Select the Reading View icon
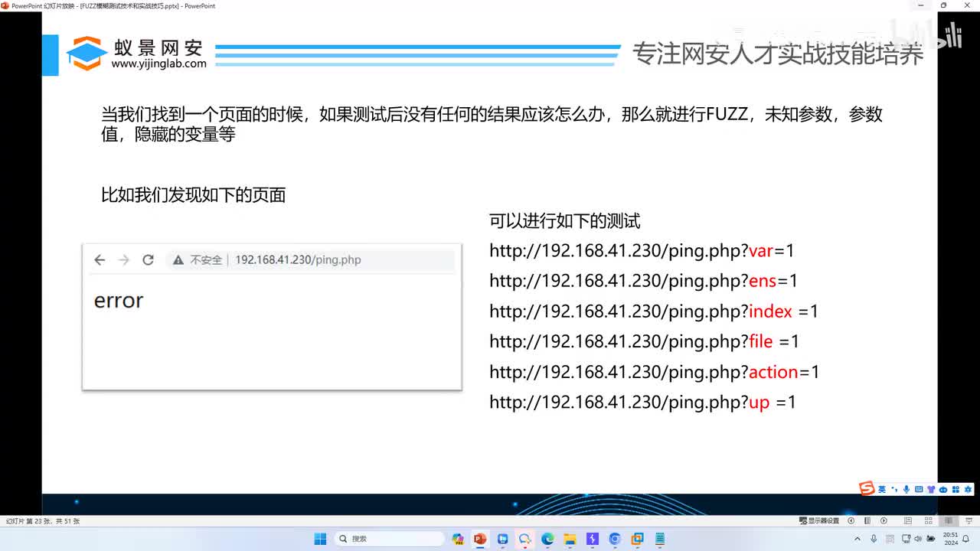The width and height of the screenshot is (980, 551). point(949,521)
